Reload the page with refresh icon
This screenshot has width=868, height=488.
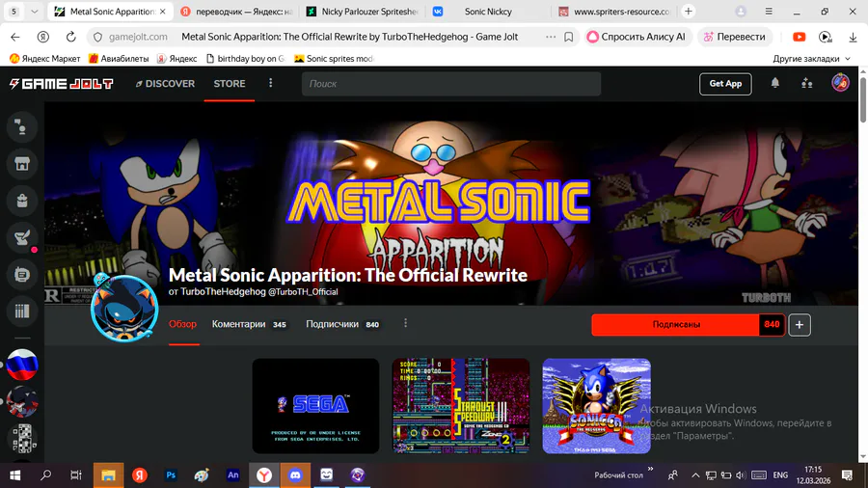[x=70, y=37]
